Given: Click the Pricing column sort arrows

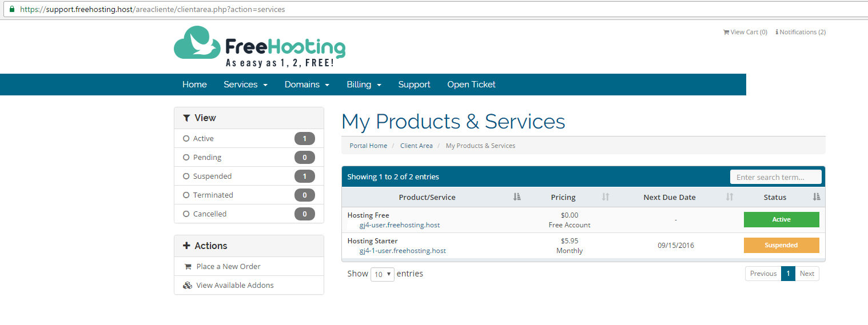Looking at the screenshot, I should coord(606,197).
